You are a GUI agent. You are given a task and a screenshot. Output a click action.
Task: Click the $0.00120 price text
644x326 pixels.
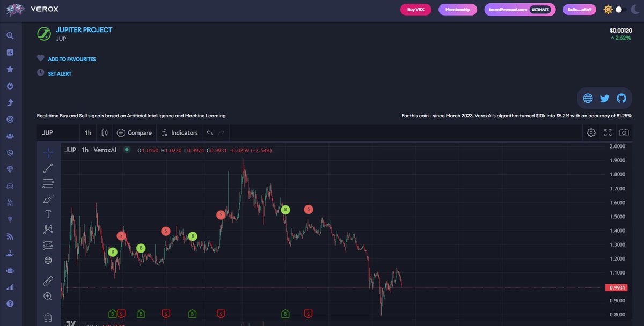(621, 30)
